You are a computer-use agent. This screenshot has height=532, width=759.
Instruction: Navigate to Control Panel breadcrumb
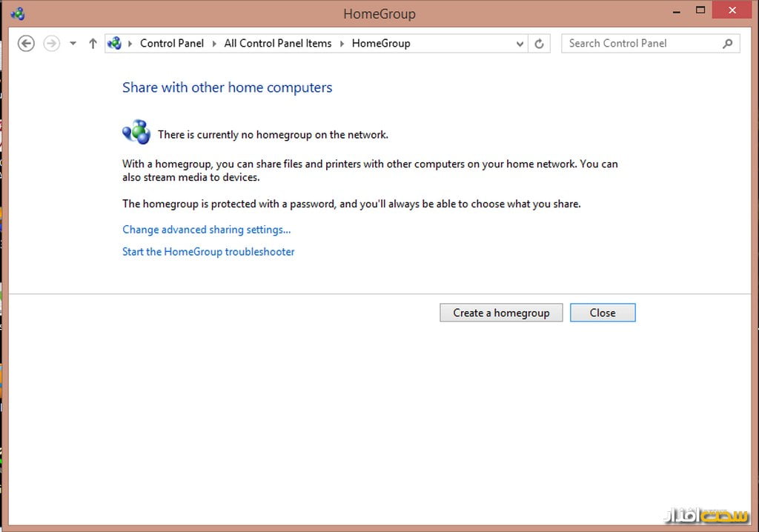pyautogui.click(x=171, y=44)
